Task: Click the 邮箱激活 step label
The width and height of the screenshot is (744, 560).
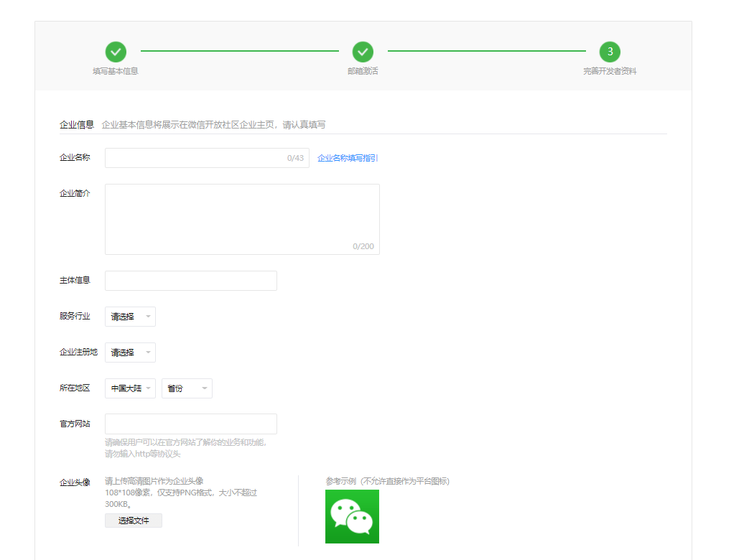Action: click(363, 71)
